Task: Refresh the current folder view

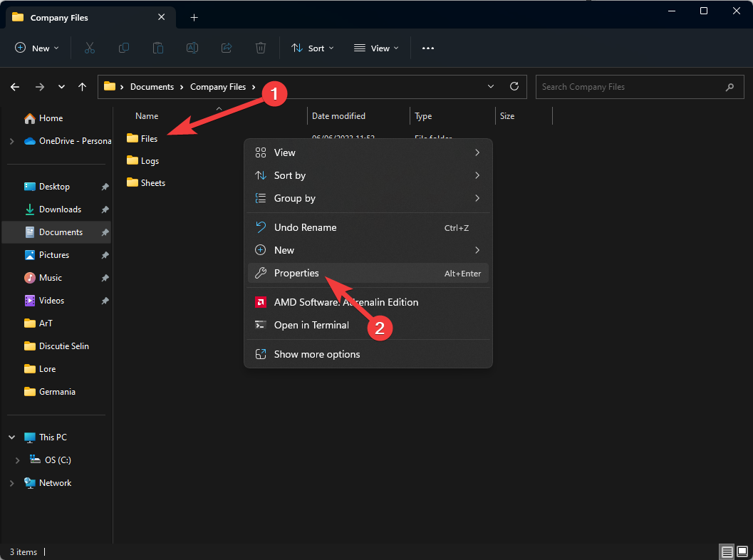Action: (x=514, y=86)
